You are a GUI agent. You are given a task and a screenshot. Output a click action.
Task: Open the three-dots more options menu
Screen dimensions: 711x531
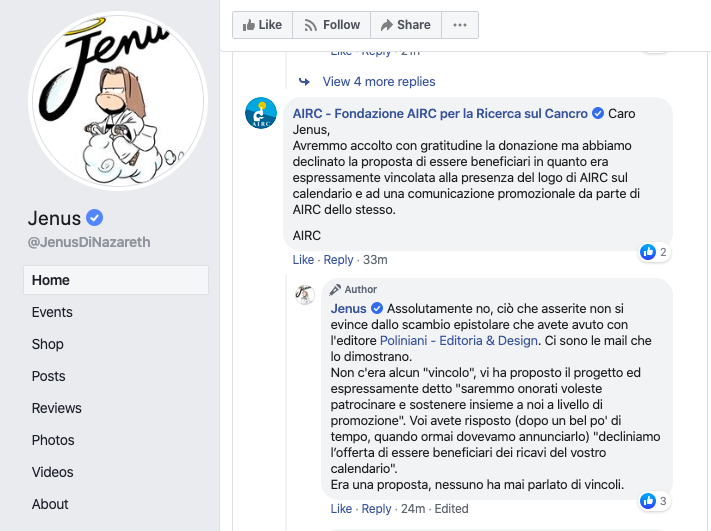[x=460, y=25]
